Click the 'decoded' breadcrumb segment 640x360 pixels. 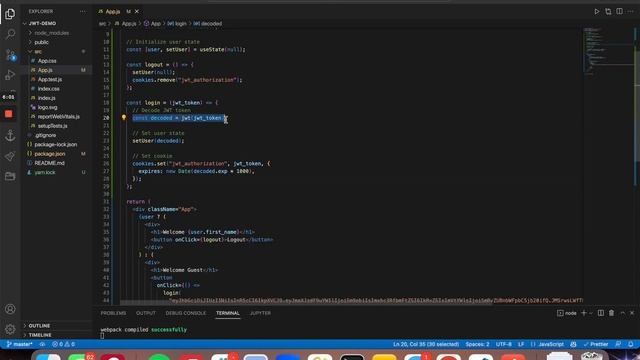point(208,24)
